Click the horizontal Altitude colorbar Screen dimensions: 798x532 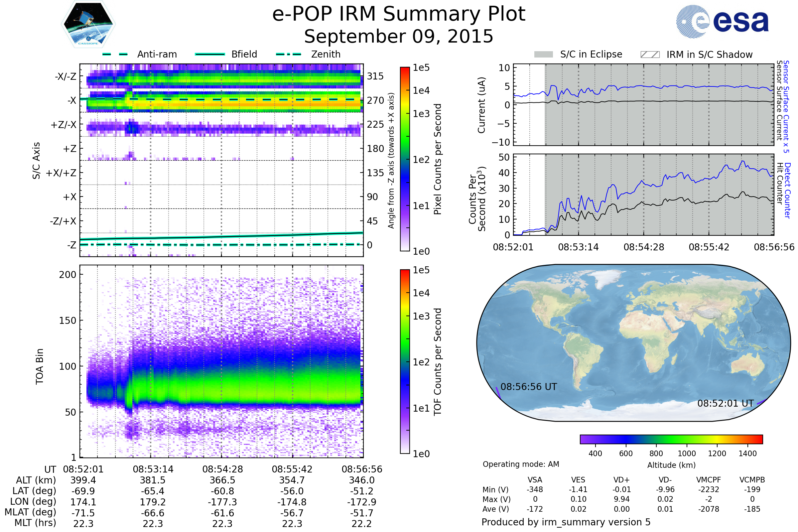coord(671,439)
